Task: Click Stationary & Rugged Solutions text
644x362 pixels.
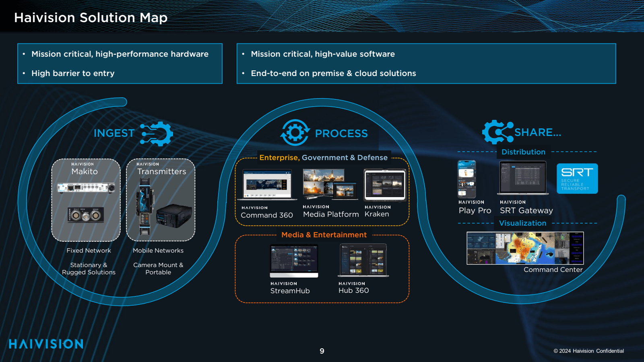Action: [x=89, y=269]
